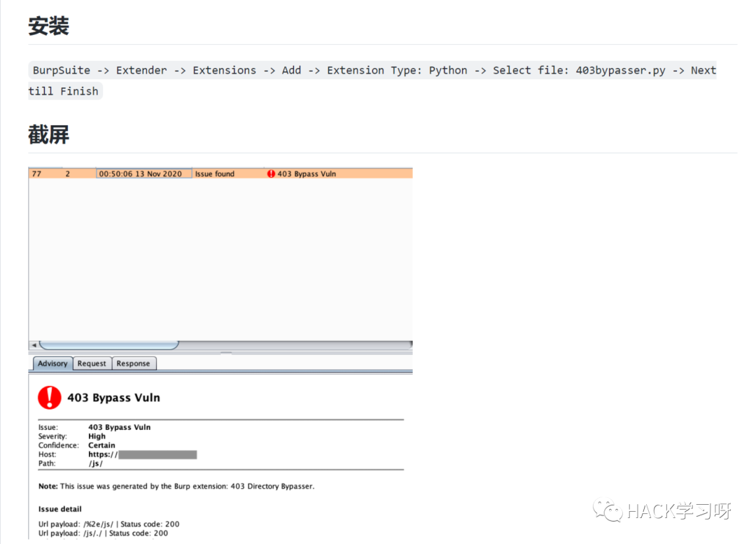Click row number 77 cell
Screen dimensions: 756x544
[x=36, y=174]
